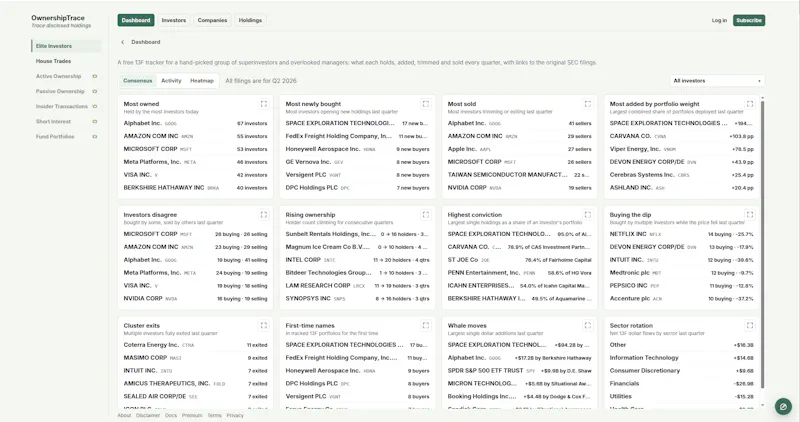Open the Privacy footer link

[x=235, y=415]
